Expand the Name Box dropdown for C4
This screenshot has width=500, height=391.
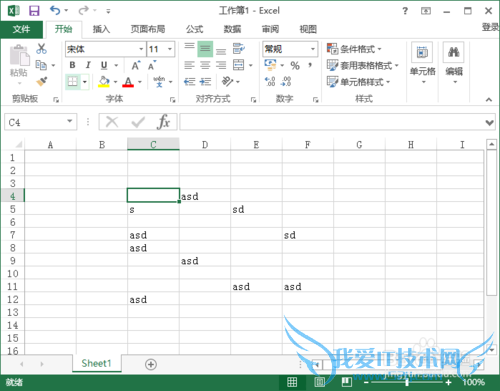70,121
